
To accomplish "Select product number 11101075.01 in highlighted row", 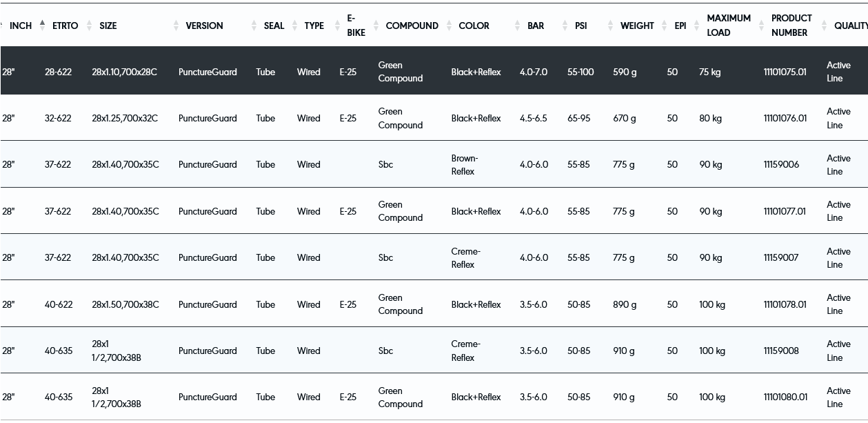I will click(785, 72).
